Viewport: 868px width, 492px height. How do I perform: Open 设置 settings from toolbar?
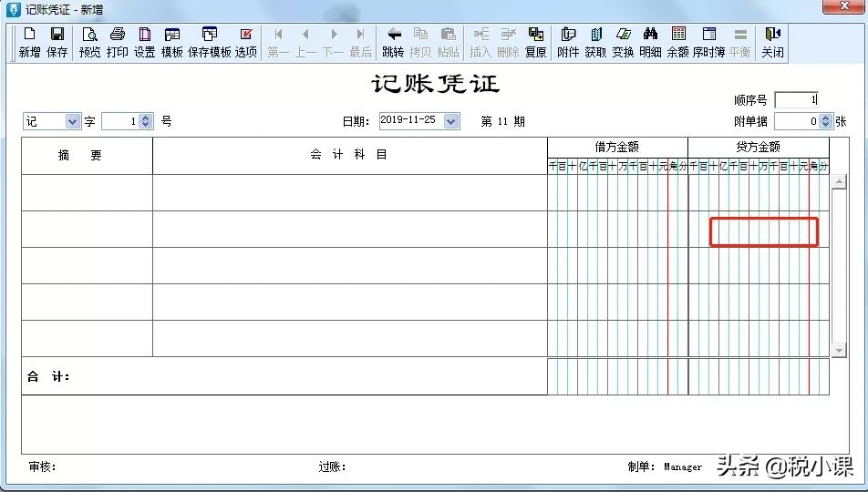click(144, 42)
